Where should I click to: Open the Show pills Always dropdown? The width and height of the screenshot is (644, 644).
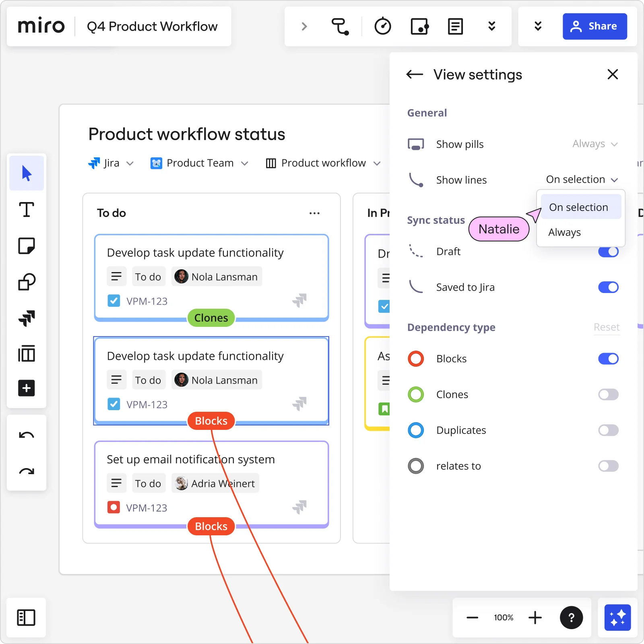[595, 144]
